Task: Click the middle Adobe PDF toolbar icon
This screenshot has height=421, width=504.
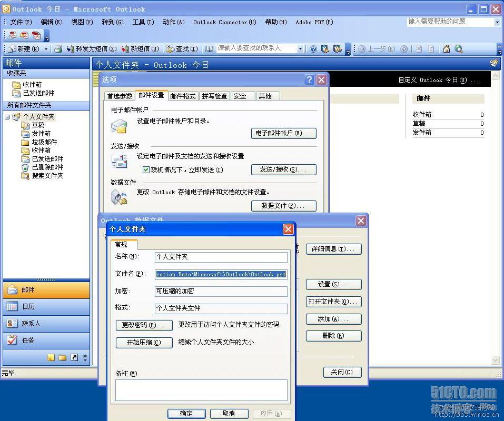Action: (24, 35)
